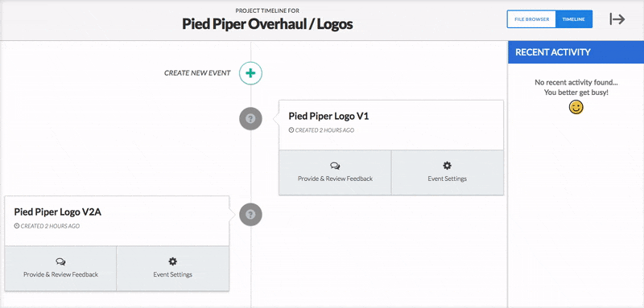Switch to File Browser view
The image size is (644, 308).
pyautogui.click(x=531, y=19)
